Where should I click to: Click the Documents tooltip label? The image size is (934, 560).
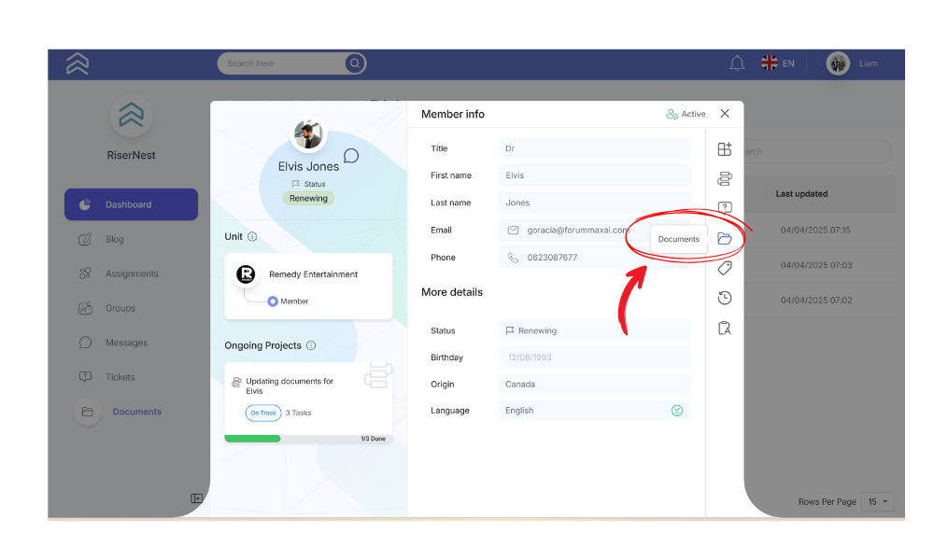pyautogui.click(x=678, y=239)
